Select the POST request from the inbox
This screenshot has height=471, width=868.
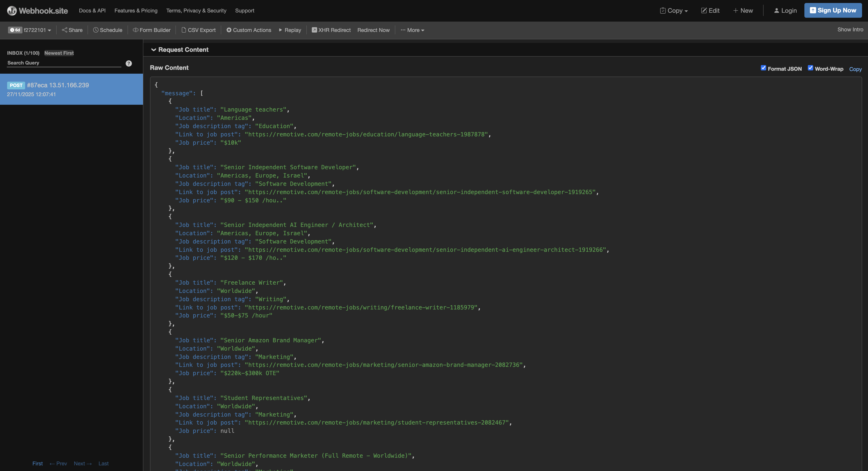point(71,89)
